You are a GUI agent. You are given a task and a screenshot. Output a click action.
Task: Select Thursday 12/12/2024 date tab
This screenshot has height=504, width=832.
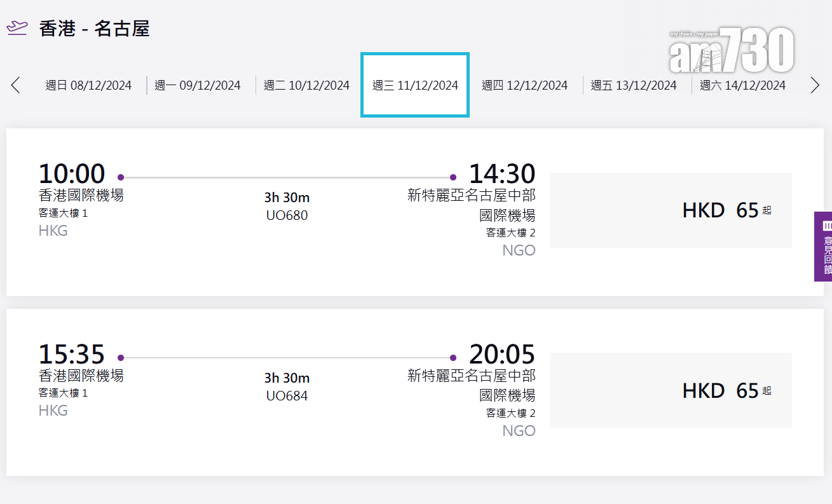point(524,85)
